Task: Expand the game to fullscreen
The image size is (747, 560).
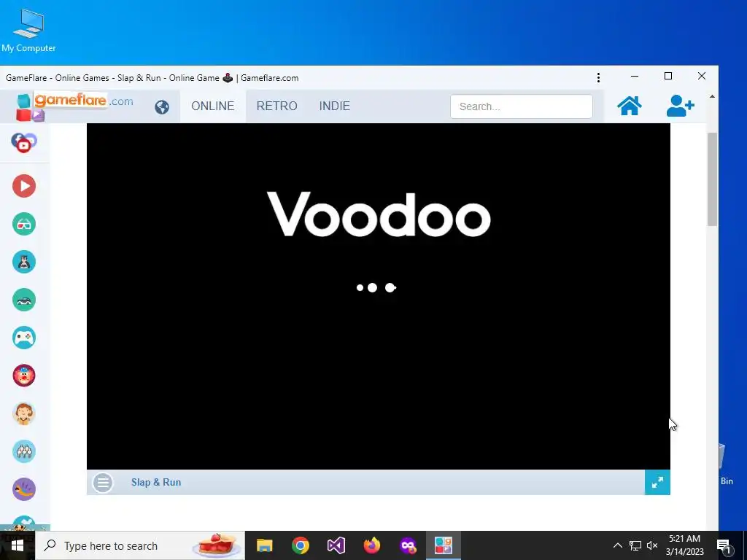Action: click(657, 483)
